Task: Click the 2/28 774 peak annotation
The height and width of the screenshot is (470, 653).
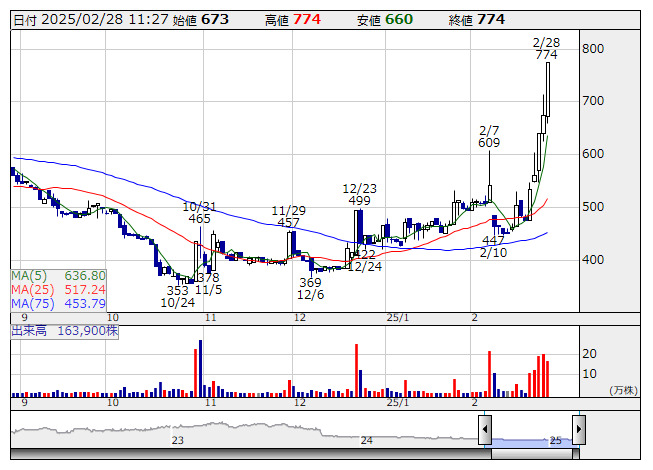Action: click(x=546, y=49)
